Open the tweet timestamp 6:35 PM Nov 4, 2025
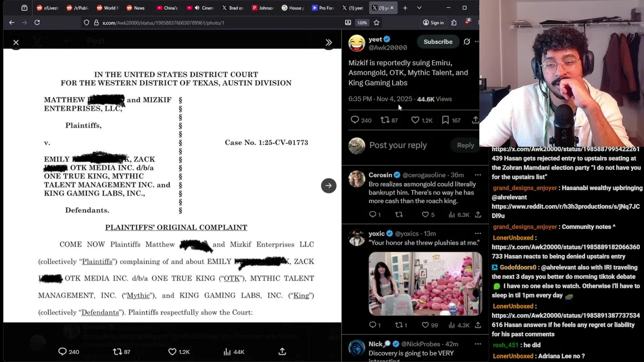 (x=380, y=99)
